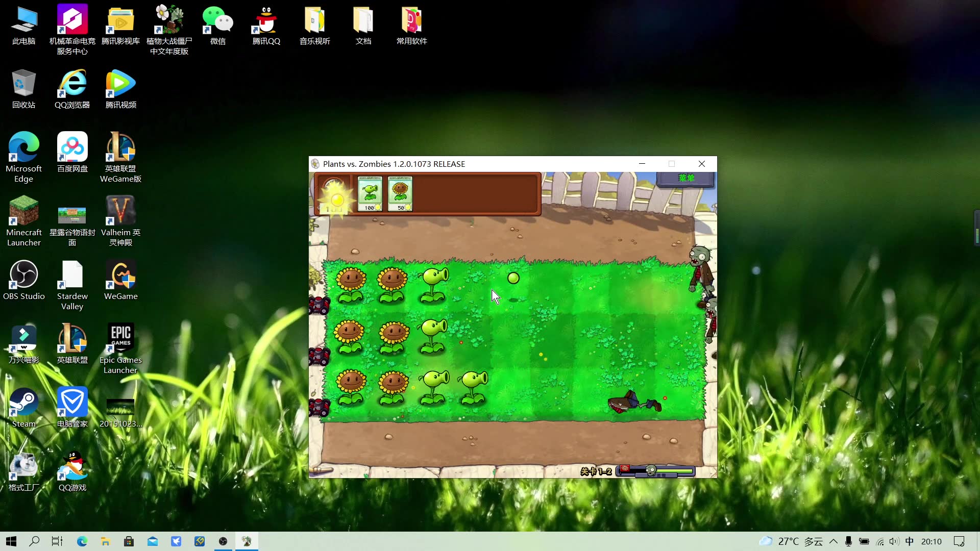
Task: Select the Epic Games Launcher icon
Action: point(121,349)
